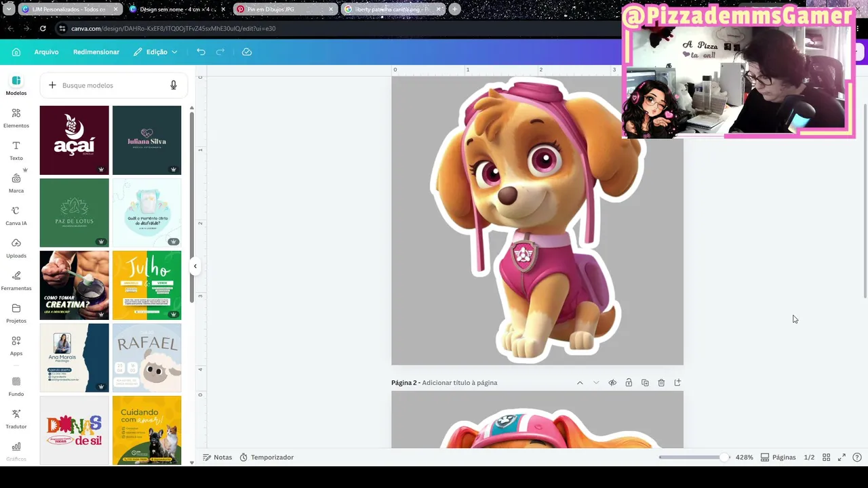The height and width of the screenshot is (488, 868).
Task: Choose the Como Tomar Creatina template
Action: pyautogui.click(x=75, y=285)
